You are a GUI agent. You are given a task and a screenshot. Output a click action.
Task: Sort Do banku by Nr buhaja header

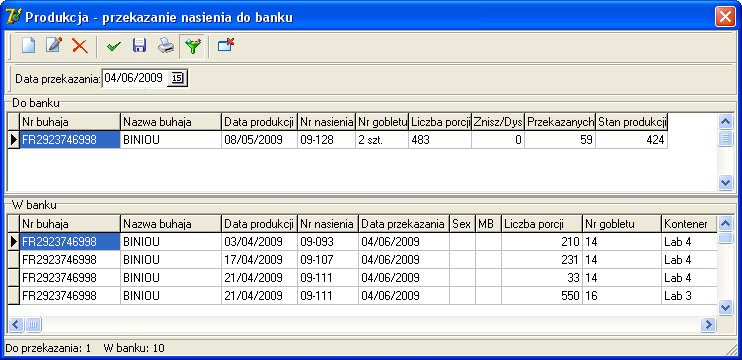coord(70,122)
